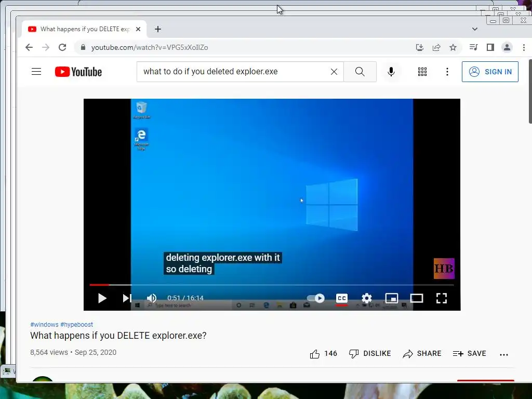Close the 'What happens if you DELETE' tab
The width and height of the screenshot is (532, 399).
click(x=138, y=29)
